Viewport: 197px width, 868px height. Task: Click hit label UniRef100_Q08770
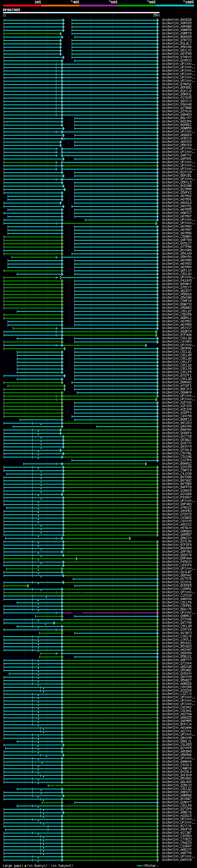click(177, 443)
